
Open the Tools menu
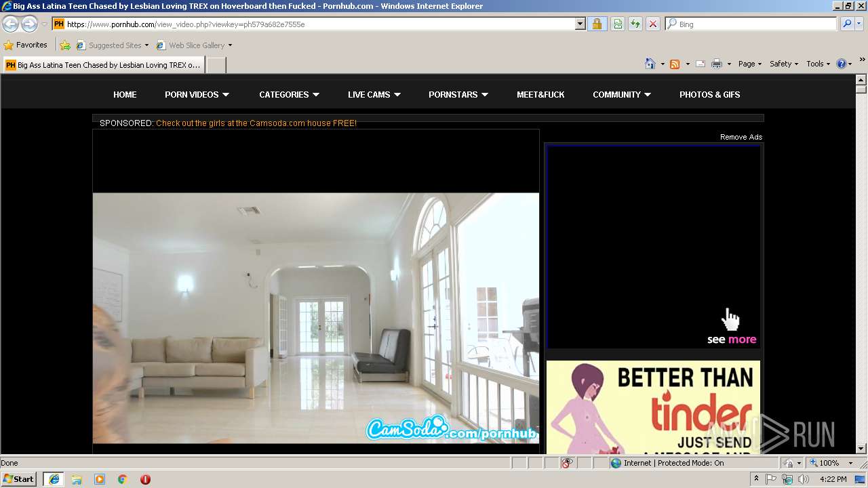coord(818,64)
